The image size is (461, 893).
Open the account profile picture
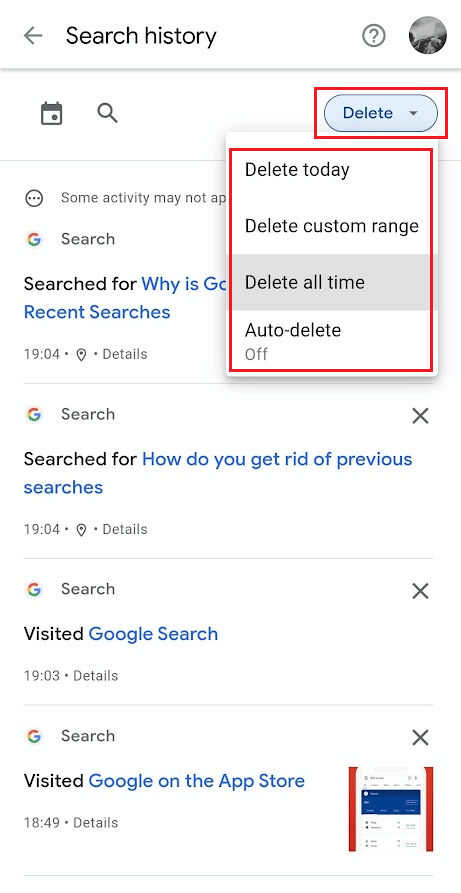pyautogui.click(x=427, y=36)
